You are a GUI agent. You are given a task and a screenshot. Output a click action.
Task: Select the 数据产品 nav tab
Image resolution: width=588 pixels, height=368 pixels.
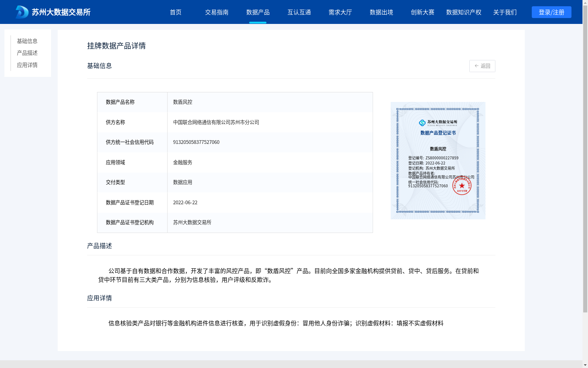point(258,12)
